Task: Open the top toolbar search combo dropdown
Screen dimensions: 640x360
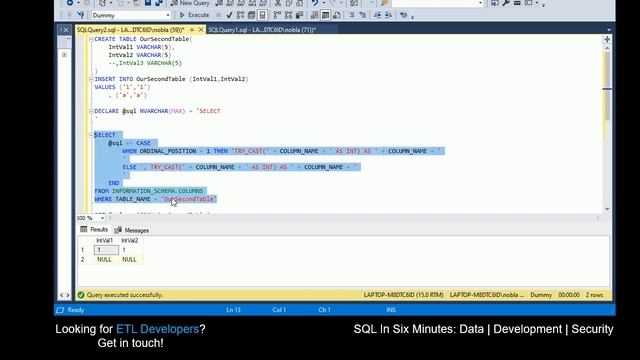Action: click(480, 3)
